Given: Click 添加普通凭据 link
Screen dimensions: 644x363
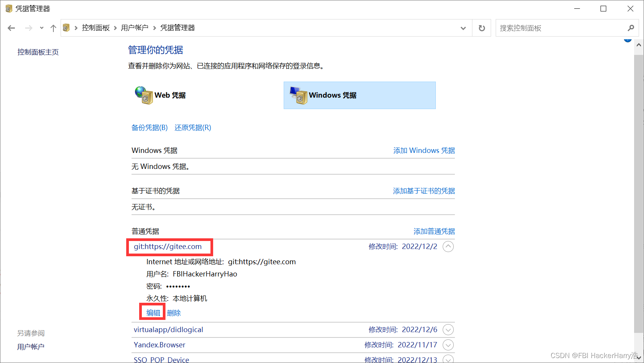Looking at the screenshot, I should point(434,231).
